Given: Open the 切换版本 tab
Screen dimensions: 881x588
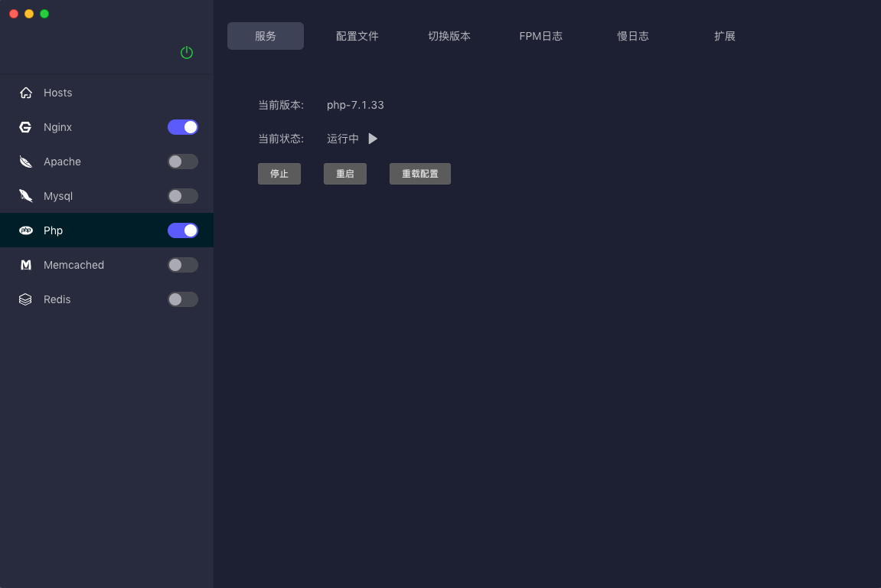Looking at the screenshot, I should pos(449,36).
